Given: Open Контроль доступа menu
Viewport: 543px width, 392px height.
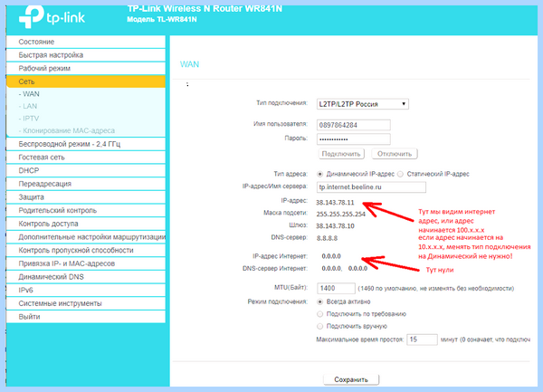Looking at the screenshot, I should (x=86, y=224).
